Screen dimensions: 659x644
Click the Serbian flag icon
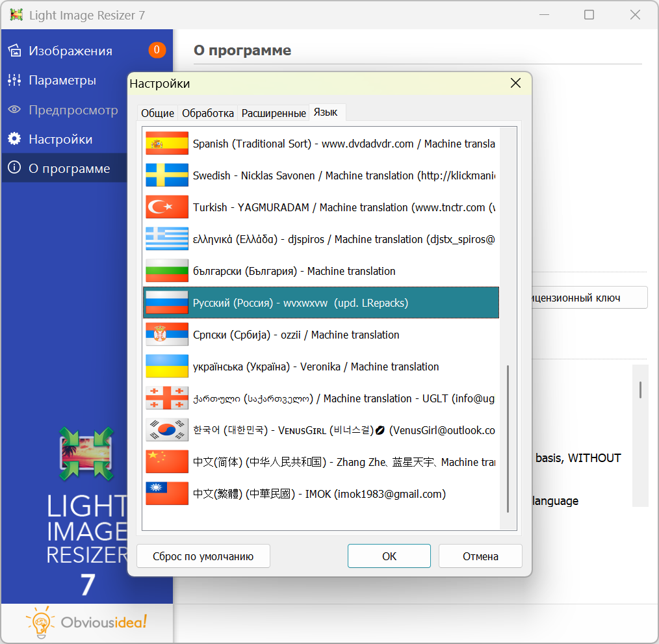167,335
